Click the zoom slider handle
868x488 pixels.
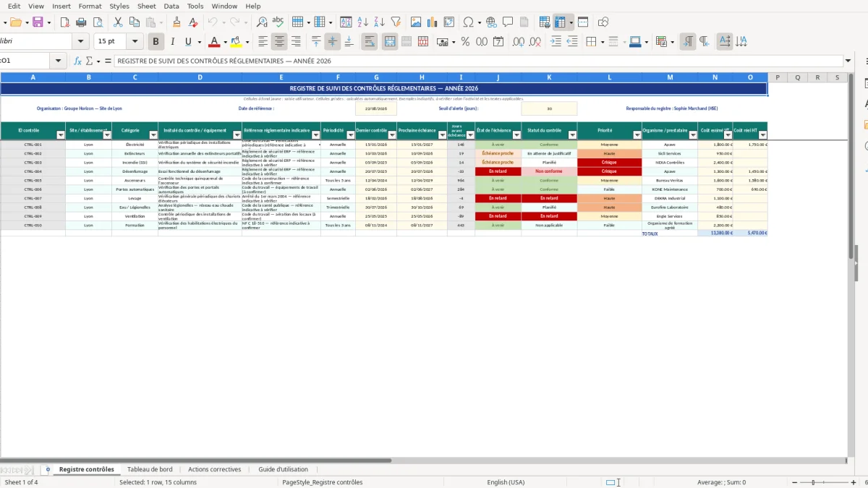[814, 482]
